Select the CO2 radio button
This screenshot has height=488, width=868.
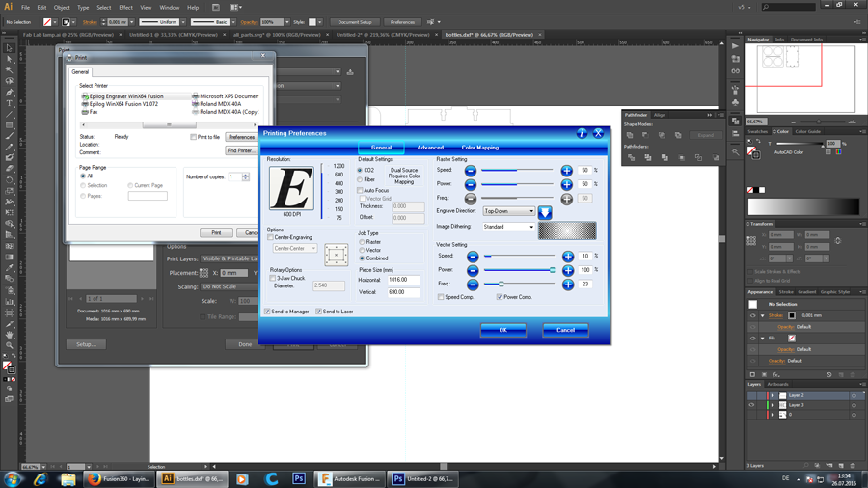360,171
